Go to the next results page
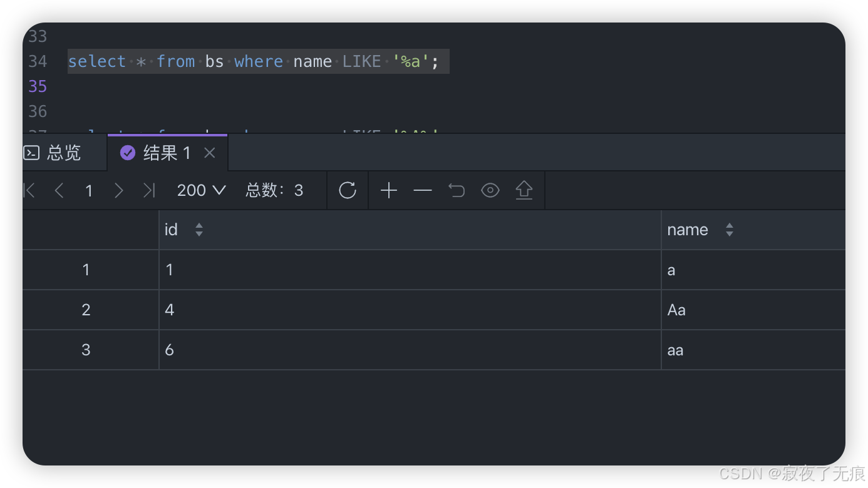The image size is (868, 488). click(x=119, y=190)
